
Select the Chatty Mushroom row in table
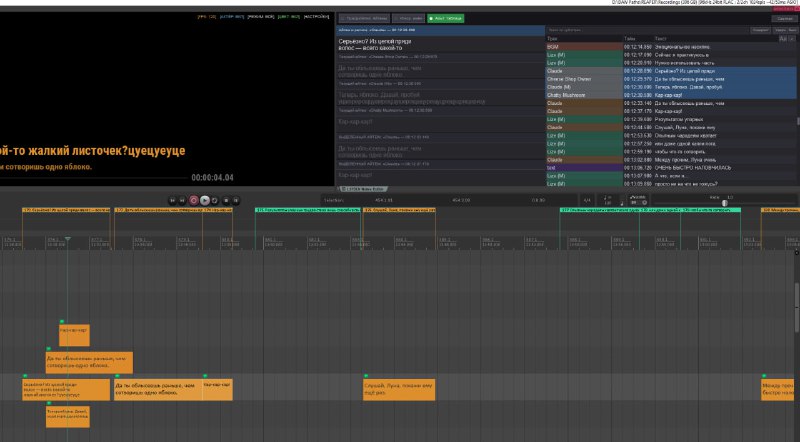[671, 95]
